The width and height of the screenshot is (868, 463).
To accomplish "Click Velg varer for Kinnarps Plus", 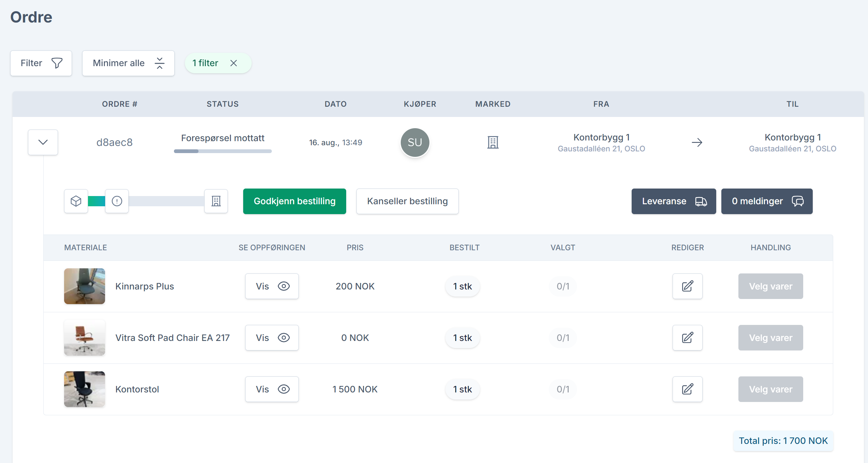I will pos(770,286).
